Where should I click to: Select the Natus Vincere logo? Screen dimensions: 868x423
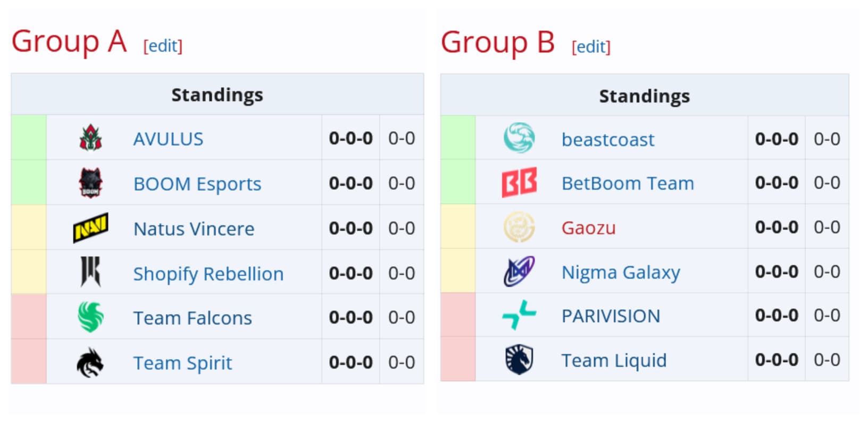pyautogui.click(x=90, y=227)
